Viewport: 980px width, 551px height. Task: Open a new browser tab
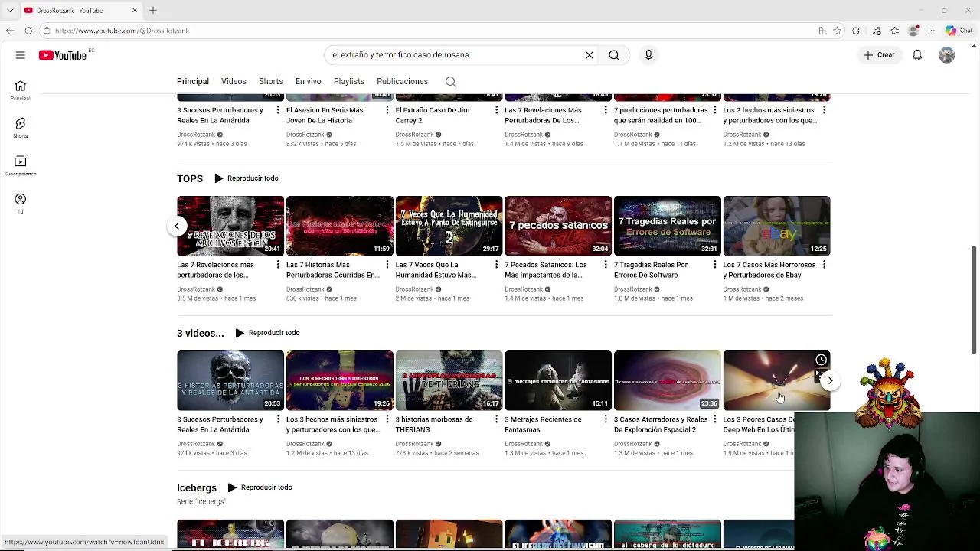[x=153, y=10]
